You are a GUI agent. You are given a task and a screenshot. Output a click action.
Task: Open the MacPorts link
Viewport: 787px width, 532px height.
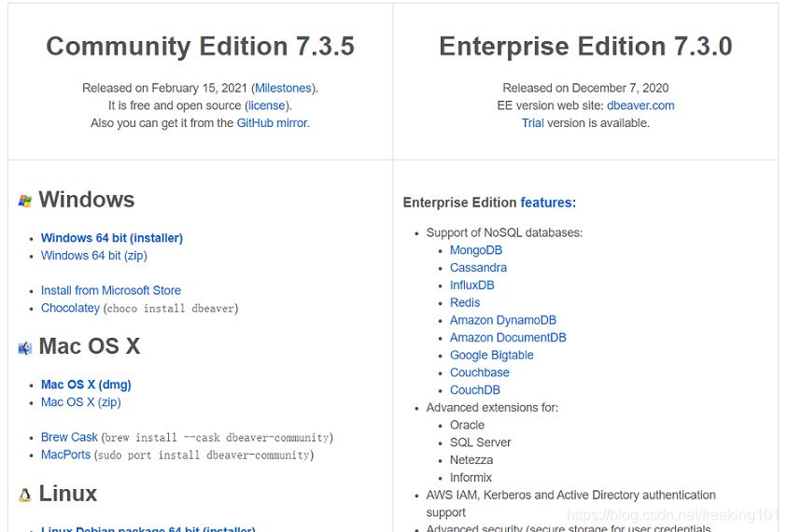click(65, 455)
